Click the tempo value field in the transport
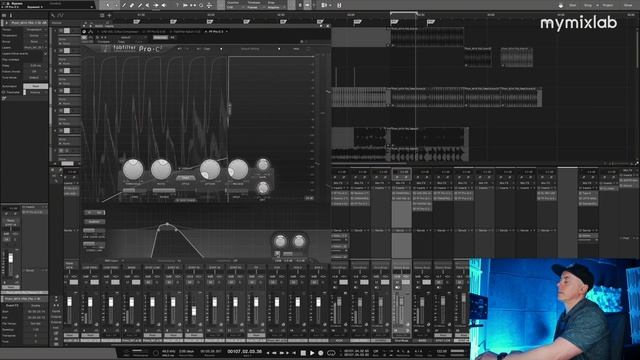640x360 pixels. click(442, 351)
